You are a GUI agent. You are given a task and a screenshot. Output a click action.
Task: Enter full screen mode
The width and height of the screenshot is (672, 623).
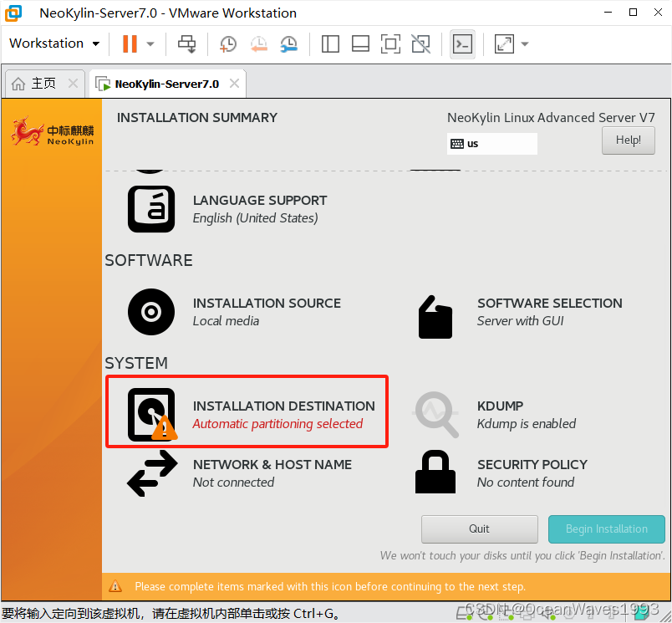click(390, 43)
